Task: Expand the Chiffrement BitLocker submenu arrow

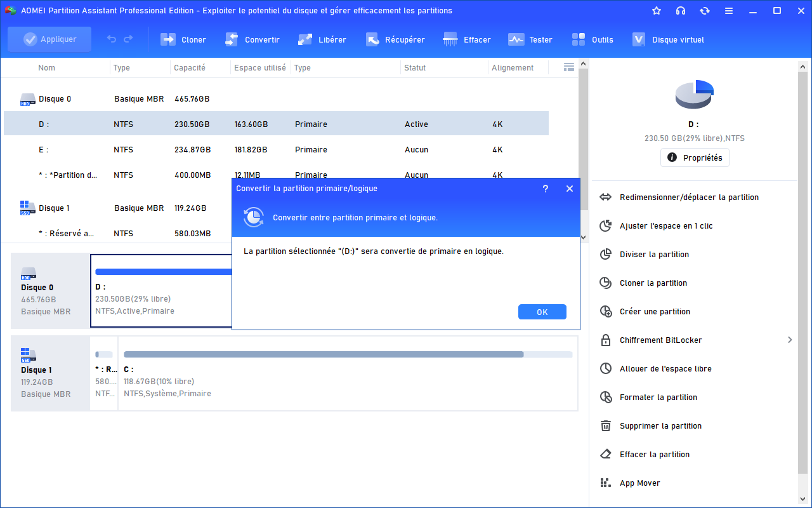Action: pyautogui.click(x=790, y=340)
